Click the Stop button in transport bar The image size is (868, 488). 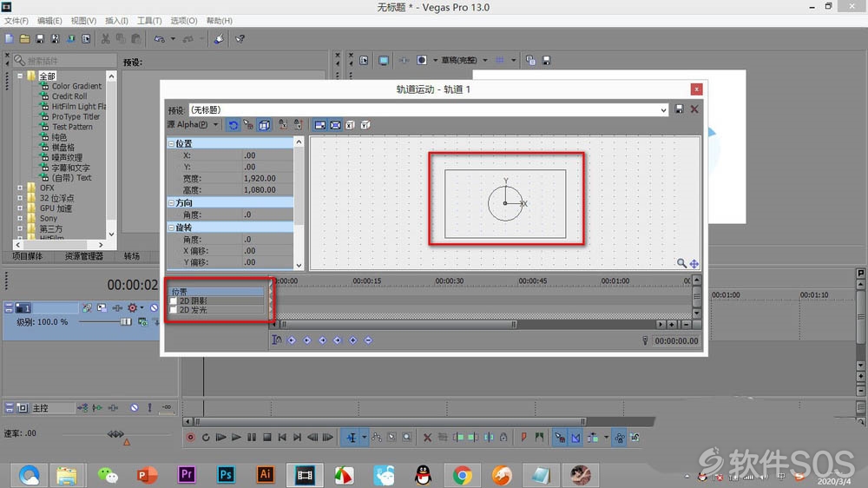[x=266, y=438]
